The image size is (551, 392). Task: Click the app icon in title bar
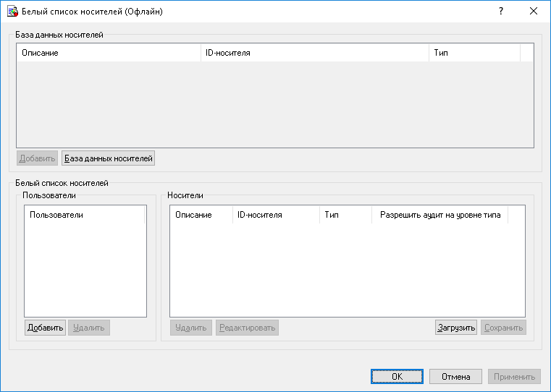click(12, 12)
